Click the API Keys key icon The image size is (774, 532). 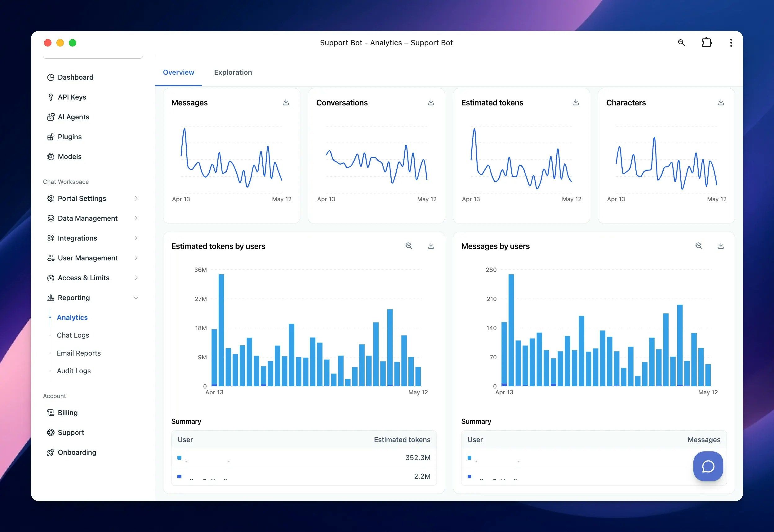(51, 97)
